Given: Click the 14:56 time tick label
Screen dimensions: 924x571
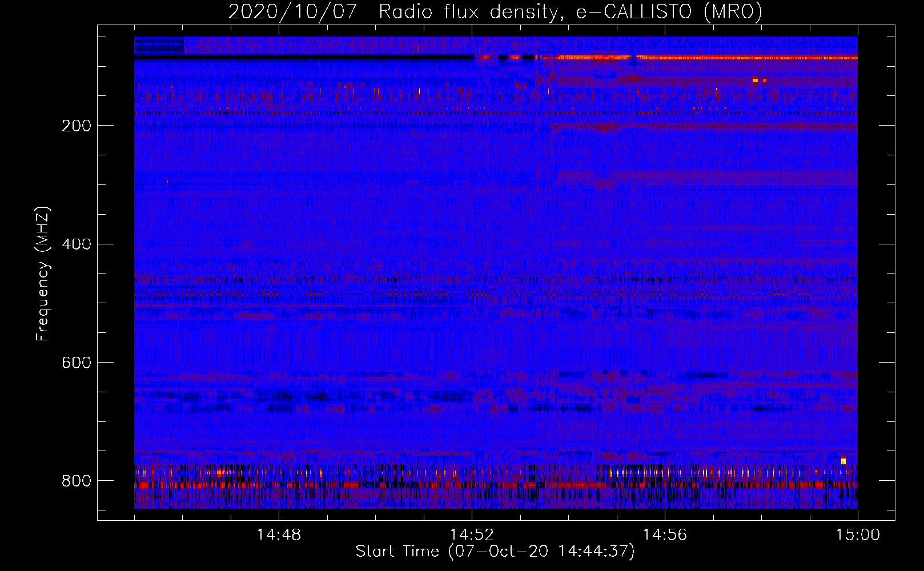Looking at the screenshot, I should point(665,535).
